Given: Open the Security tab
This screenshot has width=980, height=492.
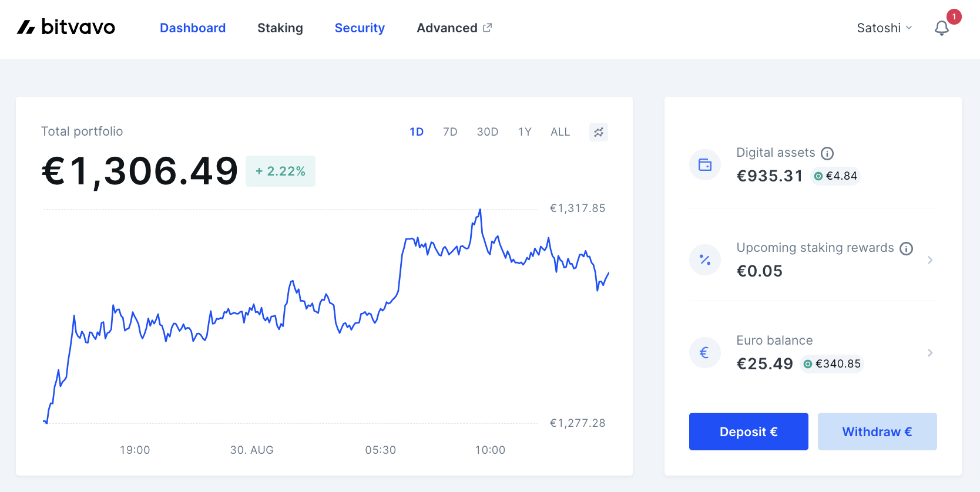Looking at the screenshot, I should click(360, 28).
